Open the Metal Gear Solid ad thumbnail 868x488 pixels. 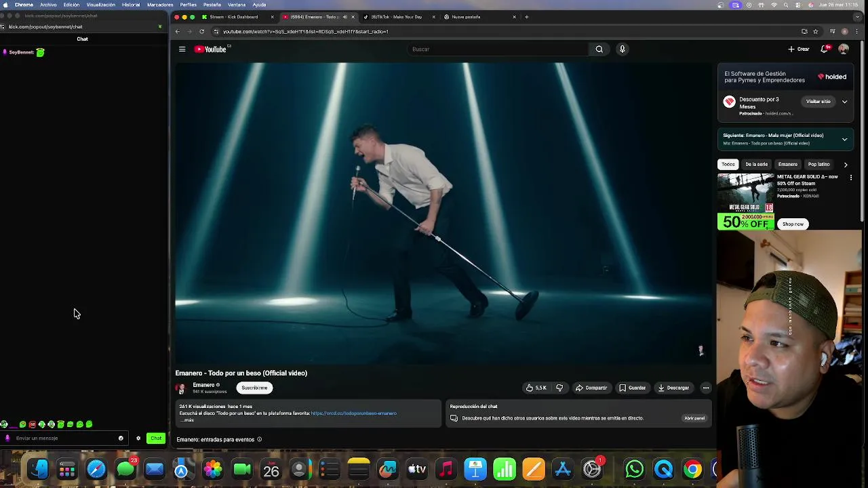coord(746,202)
